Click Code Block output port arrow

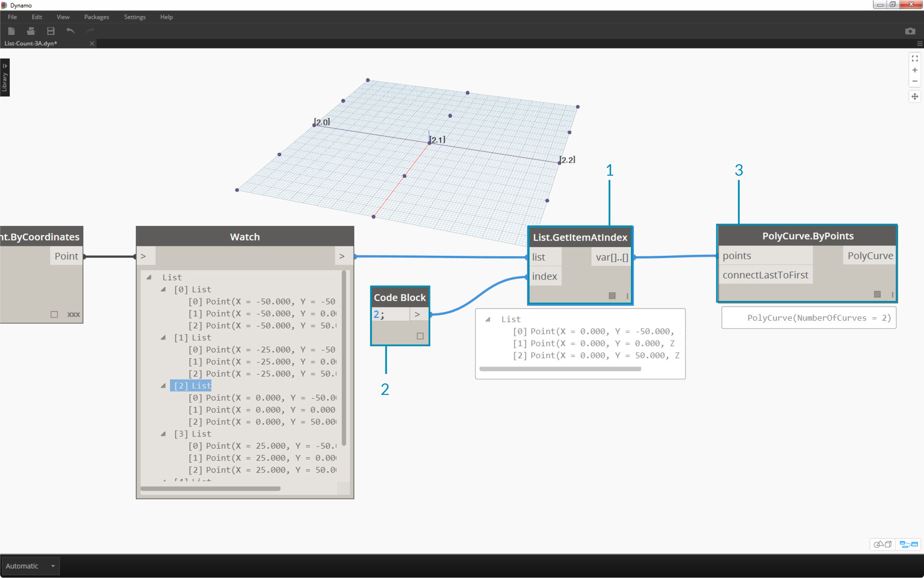(419, 314)
